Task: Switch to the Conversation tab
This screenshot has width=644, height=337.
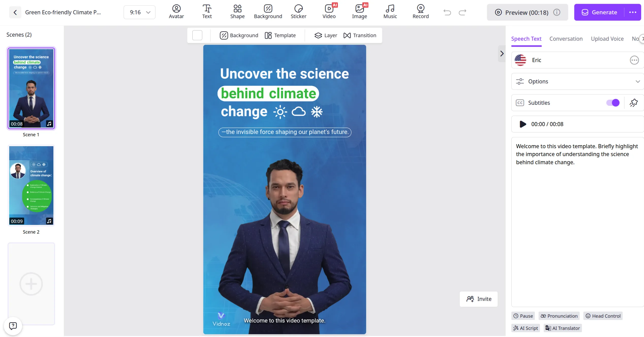Action: pos(566,39)
